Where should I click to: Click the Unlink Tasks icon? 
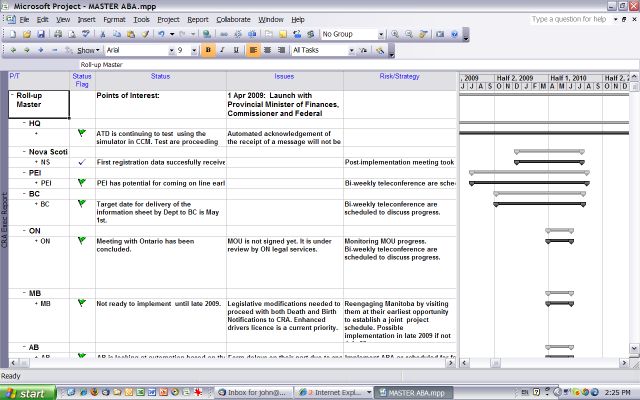pos(238,35)
